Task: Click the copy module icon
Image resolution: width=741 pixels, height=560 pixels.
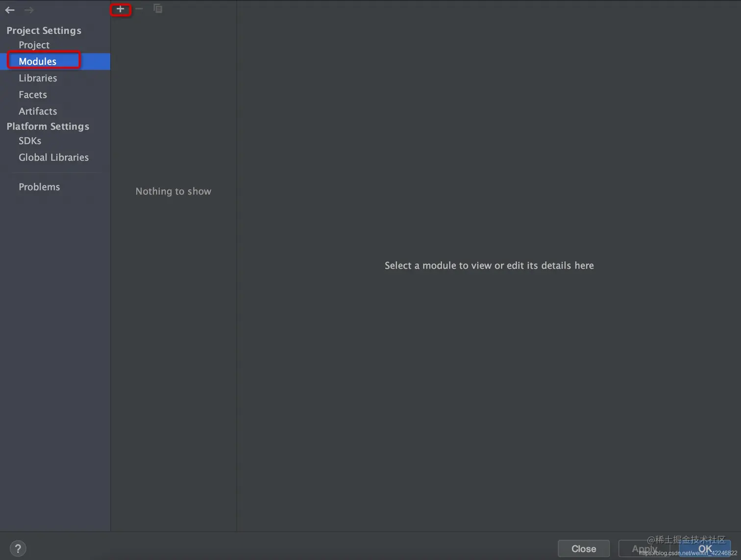Action: [158, 9]
